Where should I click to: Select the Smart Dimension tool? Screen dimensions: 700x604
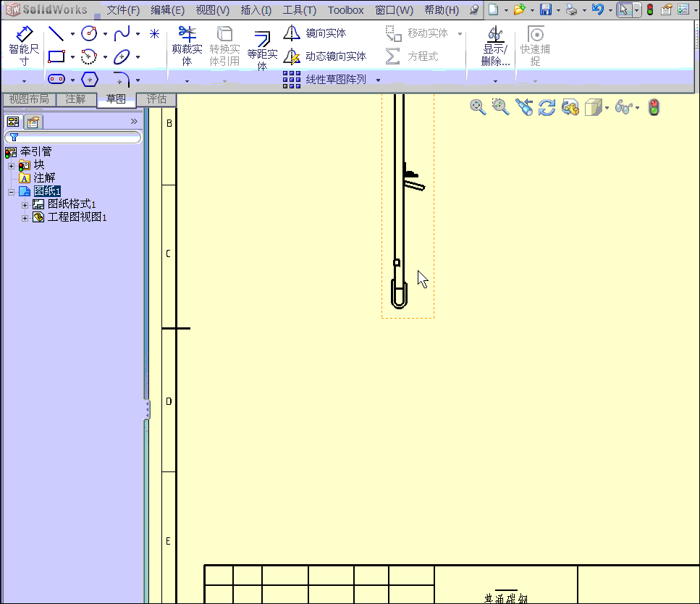tap(24, 46)
